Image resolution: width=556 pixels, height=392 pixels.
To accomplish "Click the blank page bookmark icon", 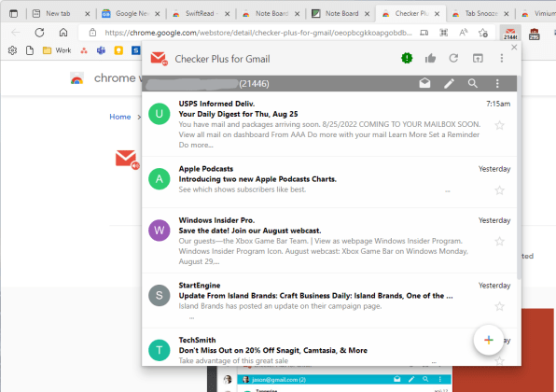I will tap(30, 50).
